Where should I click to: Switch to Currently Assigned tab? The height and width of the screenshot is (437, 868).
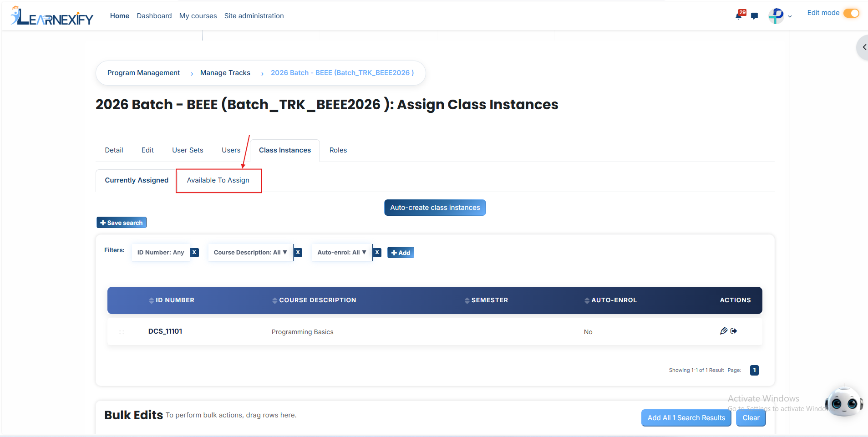click(137, 180)
